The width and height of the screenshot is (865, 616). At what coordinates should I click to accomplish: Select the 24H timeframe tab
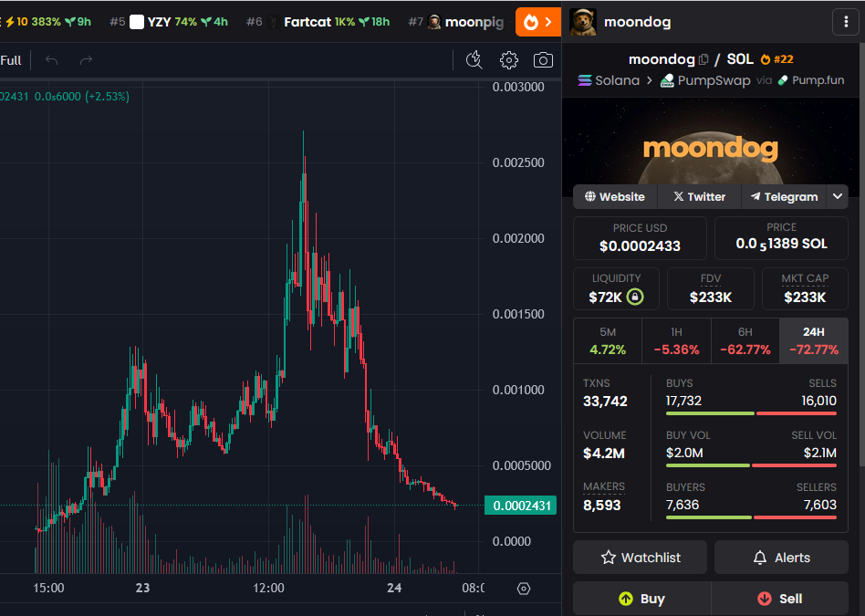[814, 341]
